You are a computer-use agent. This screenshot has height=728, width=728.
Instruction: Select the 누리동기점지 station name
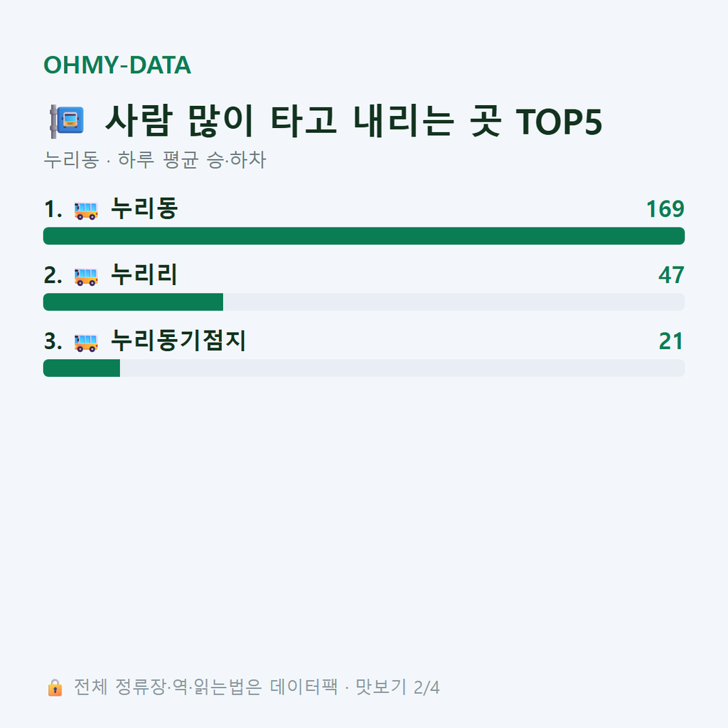pos(178,341)
